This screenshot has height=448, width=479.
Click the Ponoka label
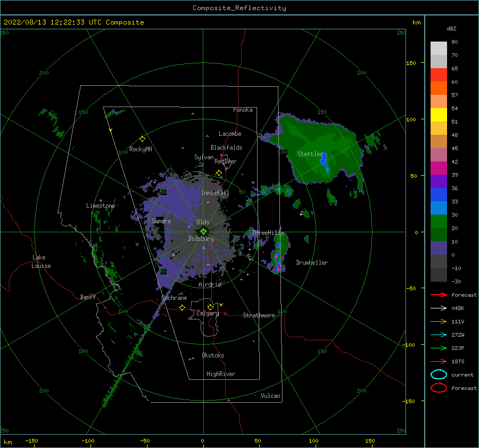(x=243, y=110)
